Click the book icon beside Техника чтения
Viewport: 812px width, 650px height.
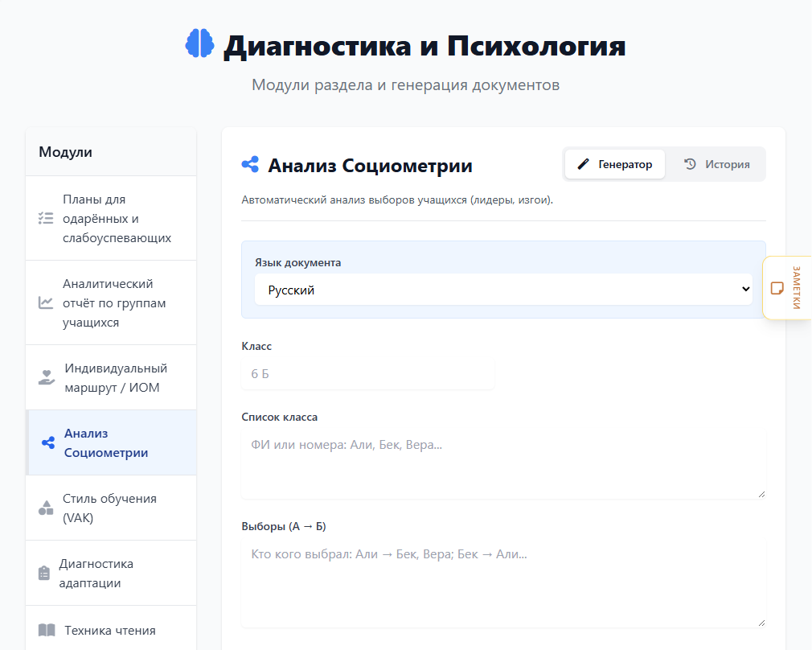[47, 631]
